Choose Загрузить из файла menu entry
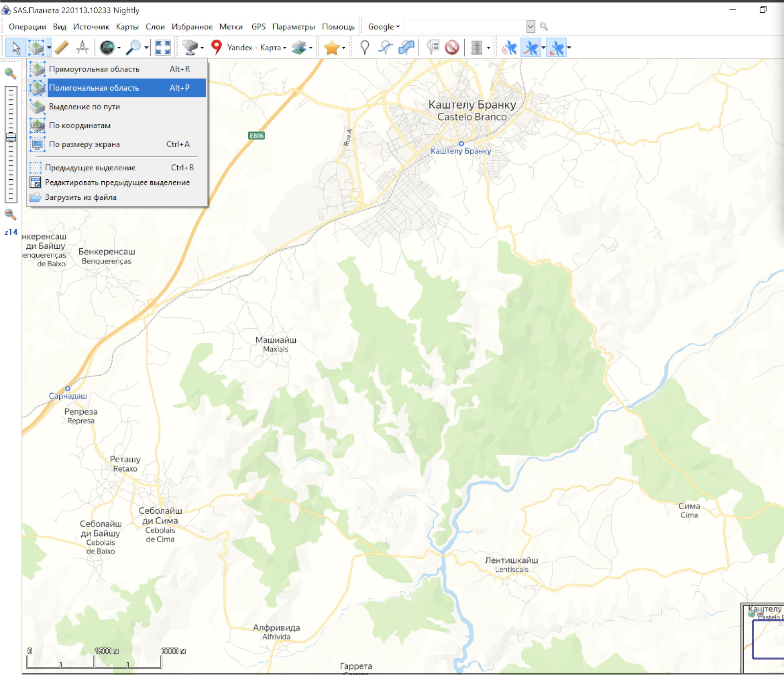 coord(117,197)
